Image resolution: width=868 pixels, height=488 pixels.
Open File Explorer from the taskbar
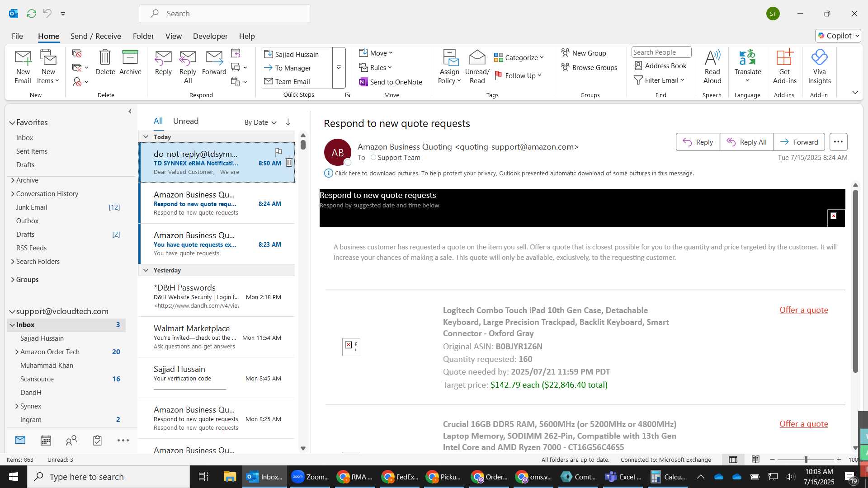pos(230,477)
